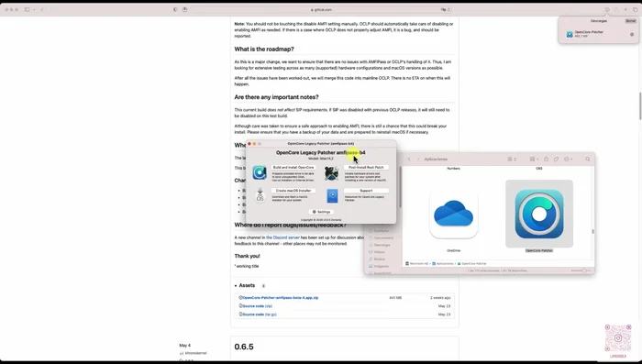Click the khronokernel author link
Screen dimensions: 642x364
click(x=195, y=353)
